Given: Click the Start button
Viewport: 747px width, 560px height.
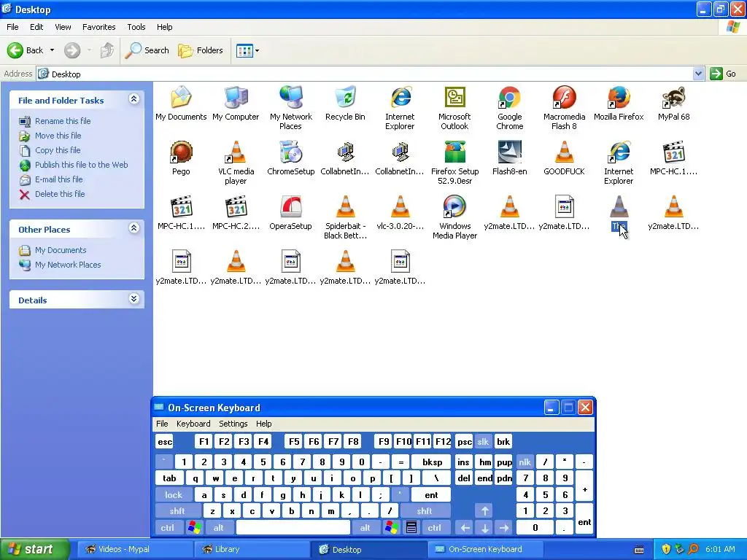Looking at the screenshot, I should pyautogui.click(x=34, y=549).
